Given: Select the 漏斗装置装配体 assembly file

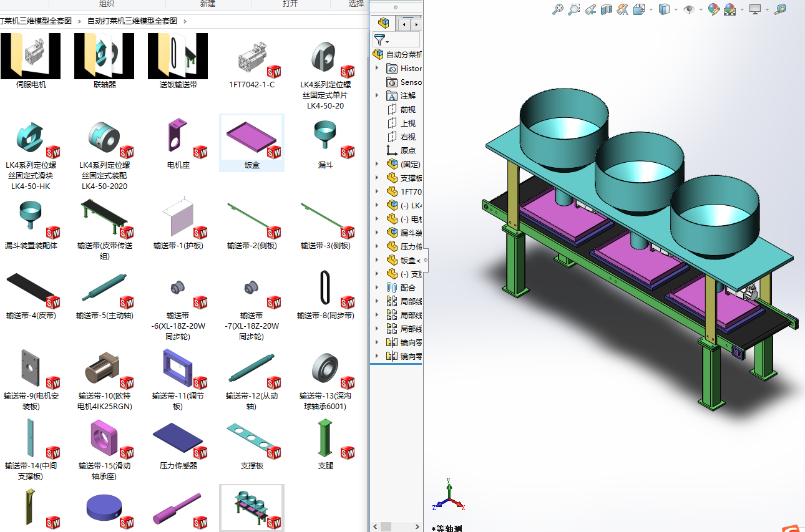Looking at the screenshot, I should click(31, 225).
